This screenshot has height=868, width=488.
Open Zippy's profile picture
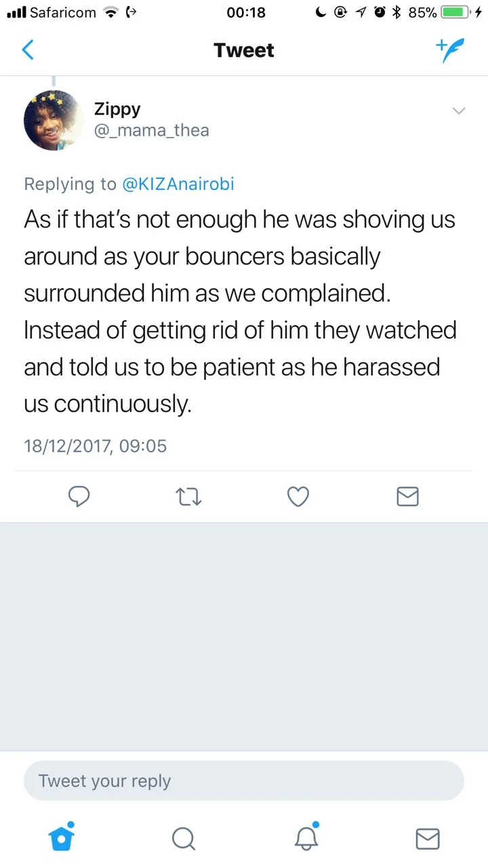tap(54, 121)
